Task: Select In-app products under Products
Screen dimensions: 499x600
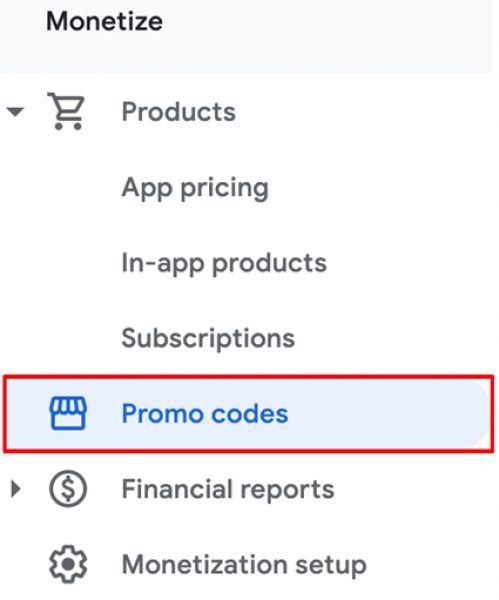Action: (x=224, y=263)
